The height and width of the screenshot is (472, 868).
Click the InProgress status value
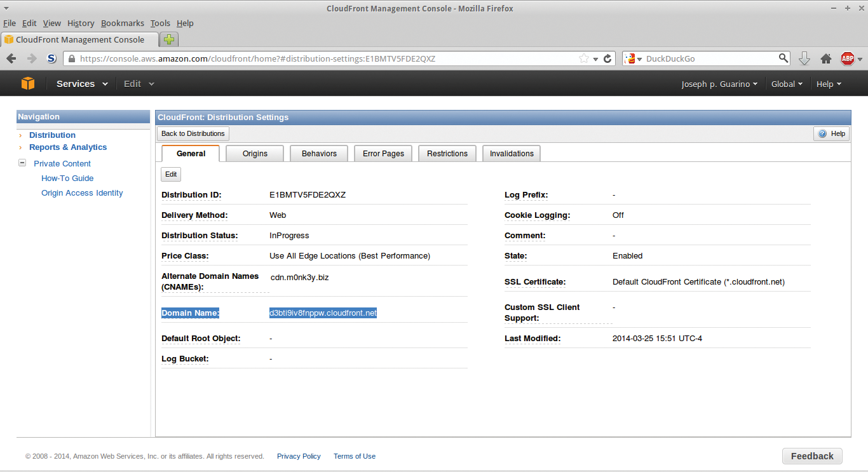click(x=289, y=236)
